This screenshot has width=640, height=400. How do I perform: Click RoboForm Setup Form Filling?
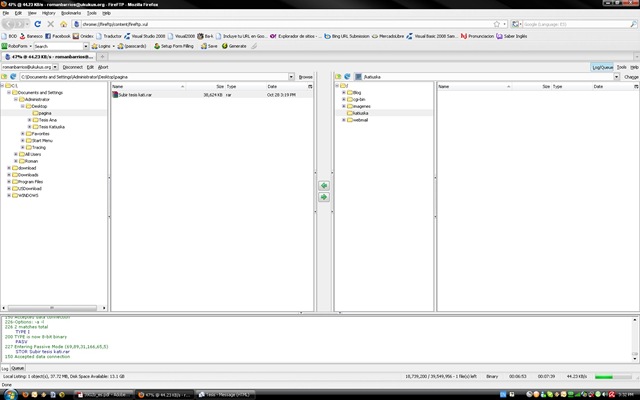[x=173, y=46]
